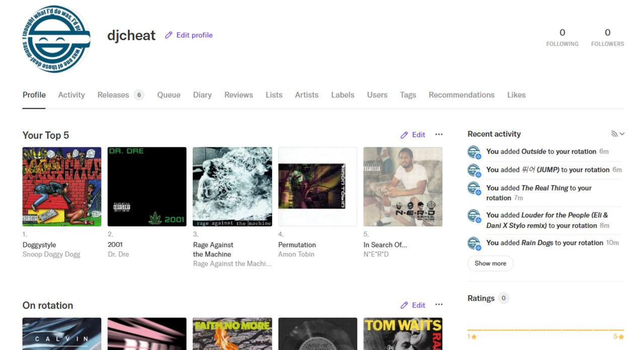Viewport: 644px width, 350px height.
Task: Click the pencil icon for On rotation Edit
Action: pos(404,305)
